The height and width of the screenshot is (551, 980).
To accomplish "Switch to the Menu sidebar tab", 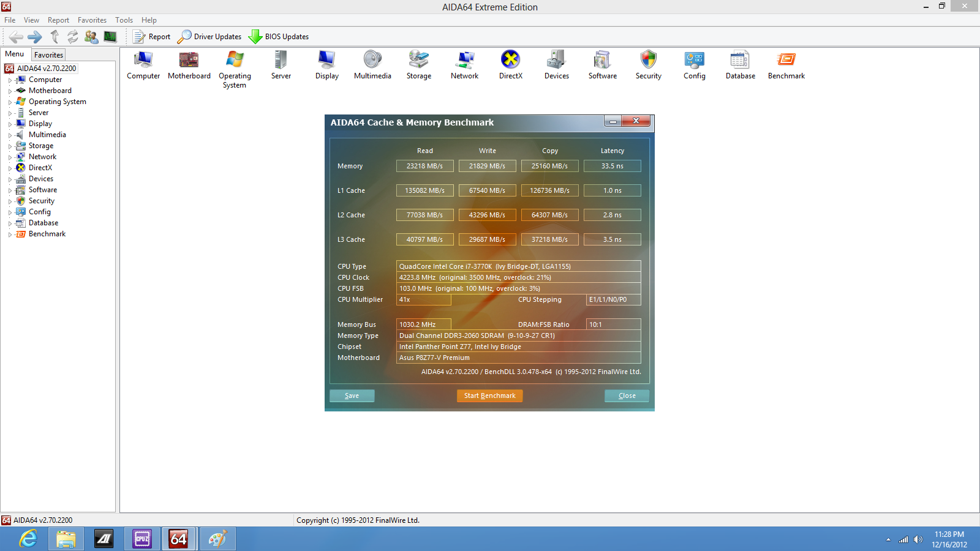I will [x=15, y=54].
